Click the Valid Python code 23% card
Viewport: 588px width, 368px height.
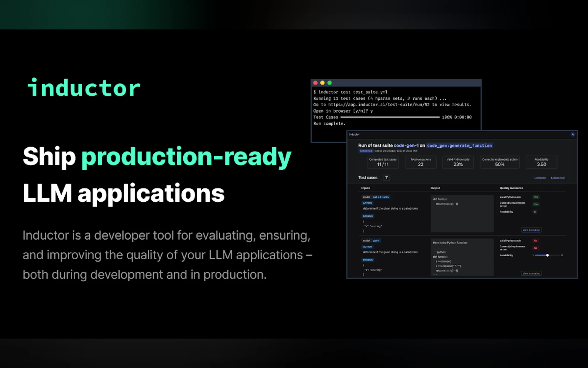tap(458, 162)
